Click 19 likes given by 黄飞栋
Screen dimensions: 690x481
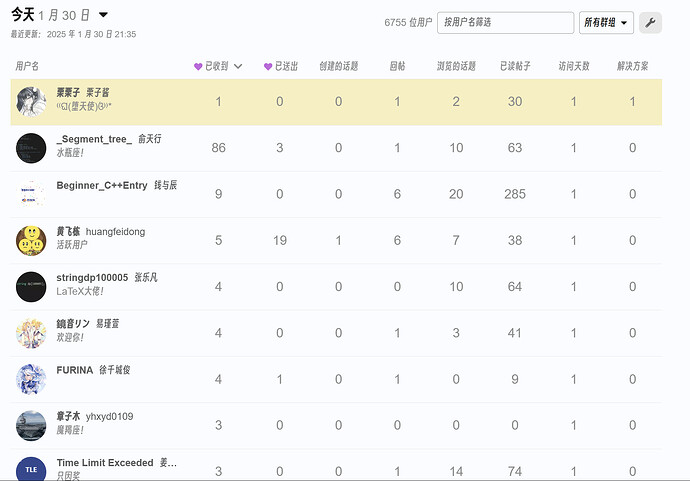click(x=279, y=241)
